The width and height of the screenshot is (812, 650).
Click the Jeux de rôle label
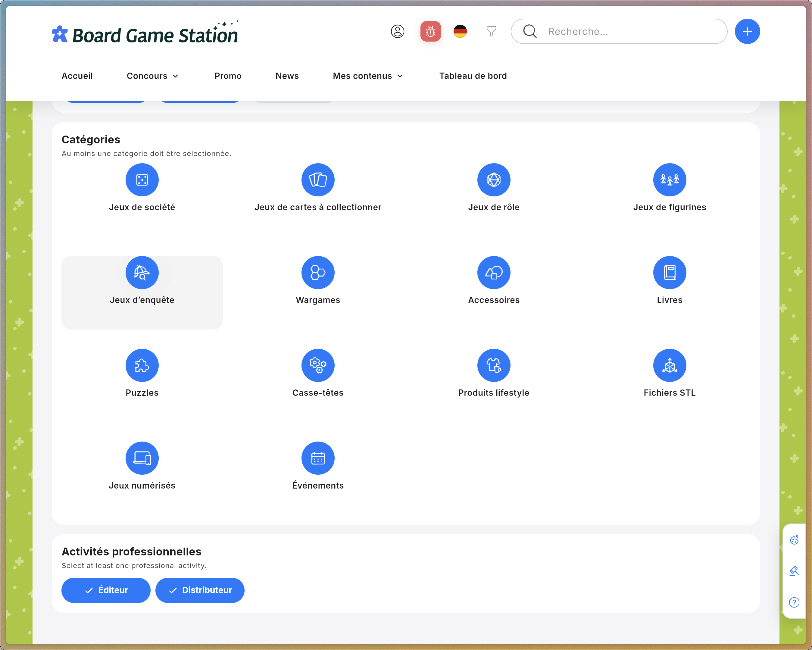(494, 207)
